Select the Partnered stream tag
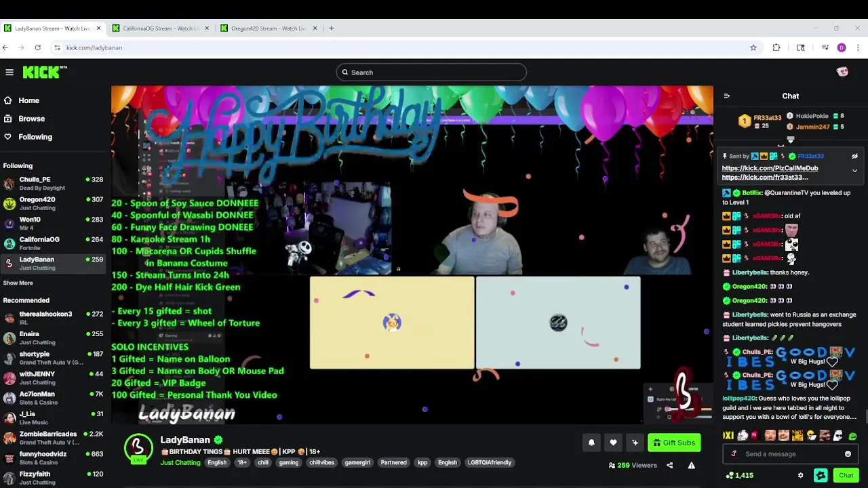This screenshot has width=868, height=488. (393, 463)
